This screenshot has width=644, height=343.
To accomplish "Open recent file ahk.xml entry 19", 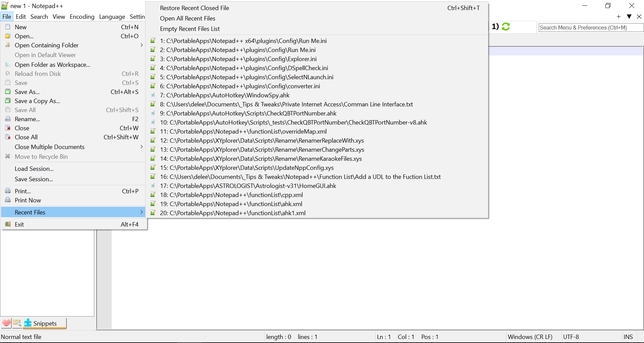I will point(317,204).
